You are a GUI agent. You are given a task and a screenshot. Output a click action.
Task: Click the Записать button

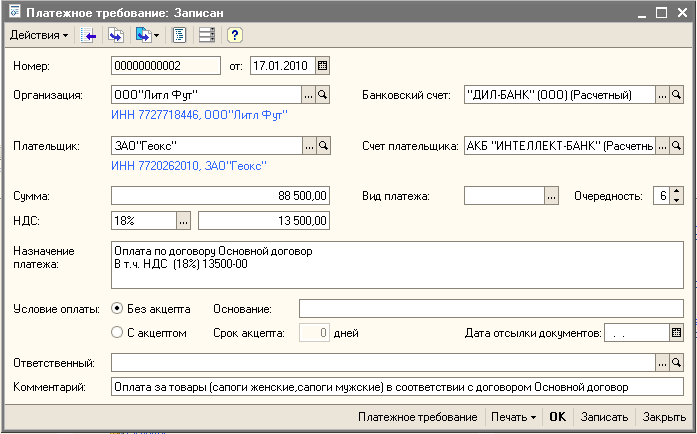tap(604, 417)
